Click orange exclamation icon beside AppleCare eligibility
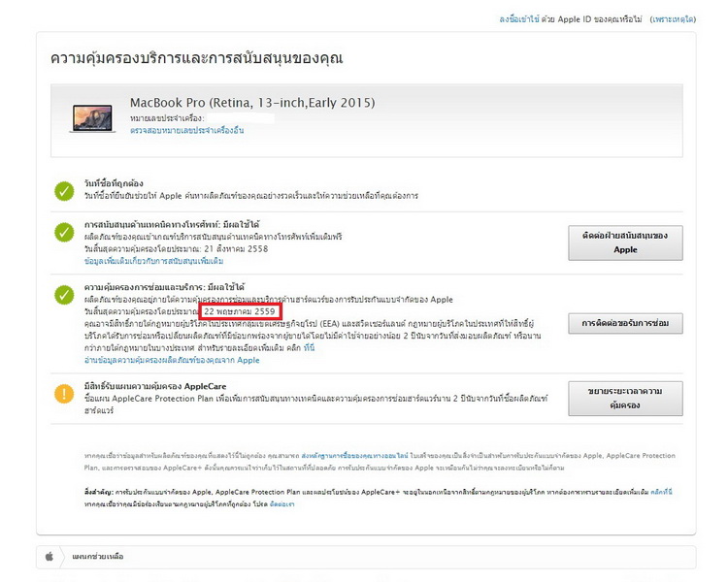The image size is (728, 582). click(64, 394)
